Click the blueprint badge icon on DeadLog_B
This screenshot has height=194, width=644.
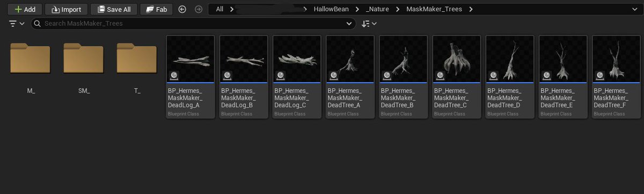pyautogui.click(x=227, y=76)
